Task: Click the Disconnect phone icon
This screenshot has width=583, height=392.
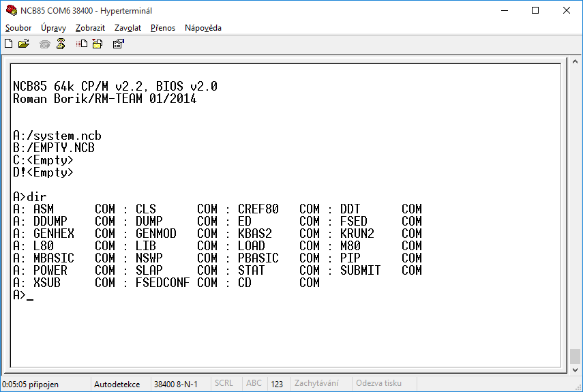Action: pyautogui.click(x=61, y=44)
